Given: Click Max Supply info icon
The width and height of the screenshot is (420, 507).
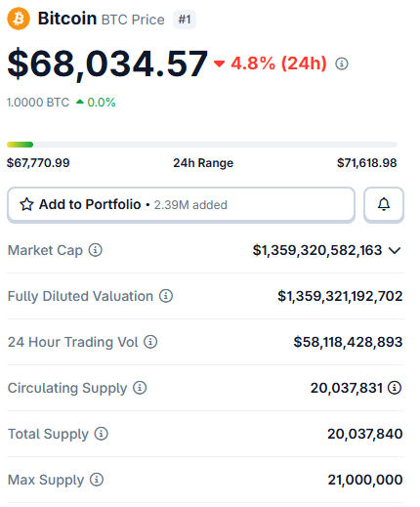Looking at the screenshot, I should tap(97, 480).
